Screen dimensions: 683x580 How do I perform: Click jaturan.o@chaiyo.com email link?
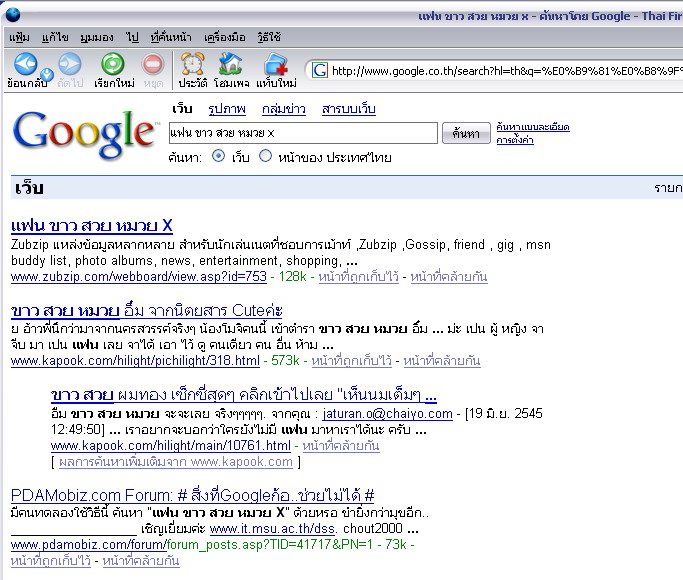point(387,414)
